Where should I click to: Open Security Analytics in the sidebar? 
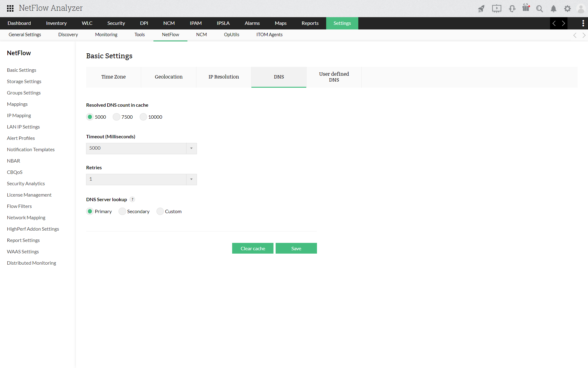click(x=26, y=183)
